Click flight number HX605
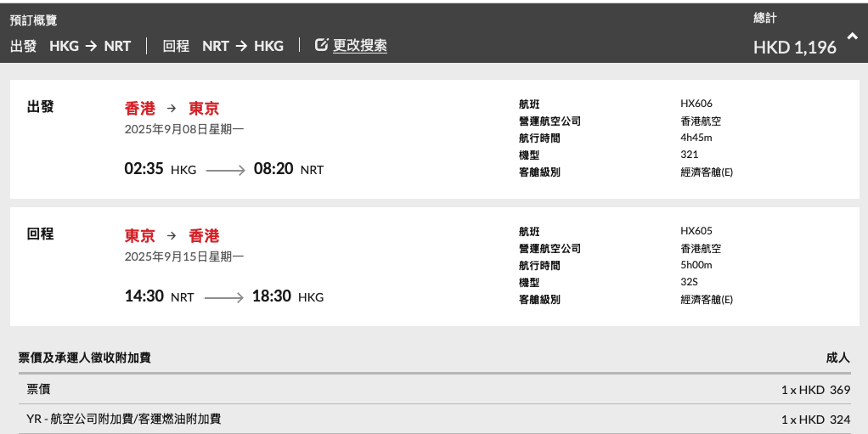This screenshot has width=868, height=434. [696, 231]
